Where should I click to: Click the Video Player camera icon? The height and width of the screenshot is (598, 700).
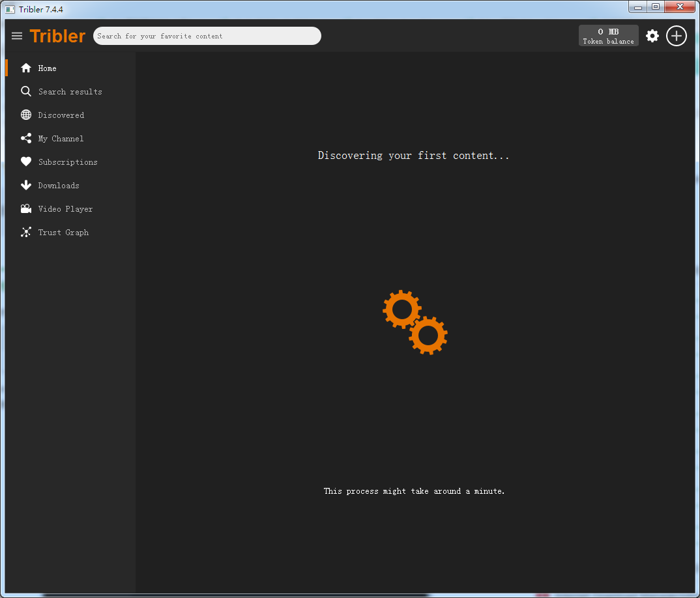coord(26,208)
